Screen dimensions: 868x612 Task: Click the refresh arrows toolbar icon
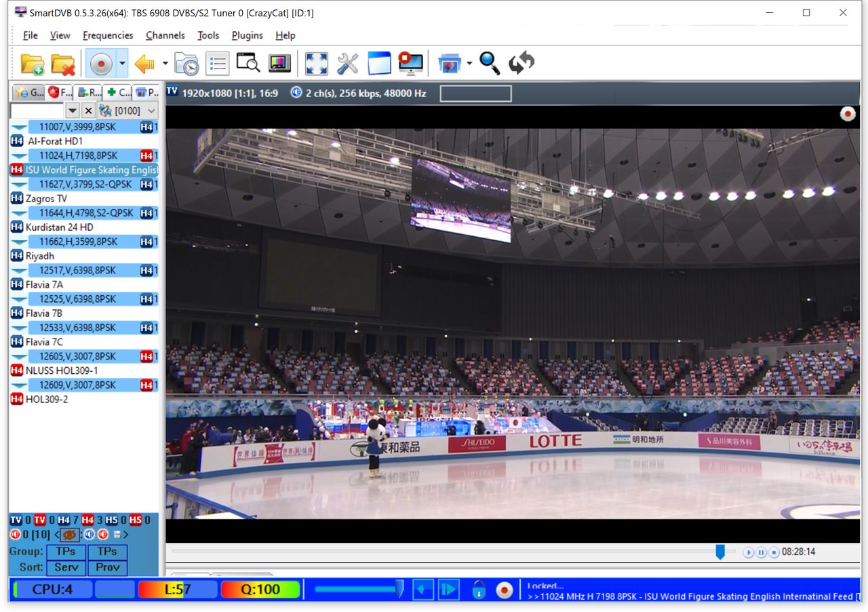tap(521, 64)
